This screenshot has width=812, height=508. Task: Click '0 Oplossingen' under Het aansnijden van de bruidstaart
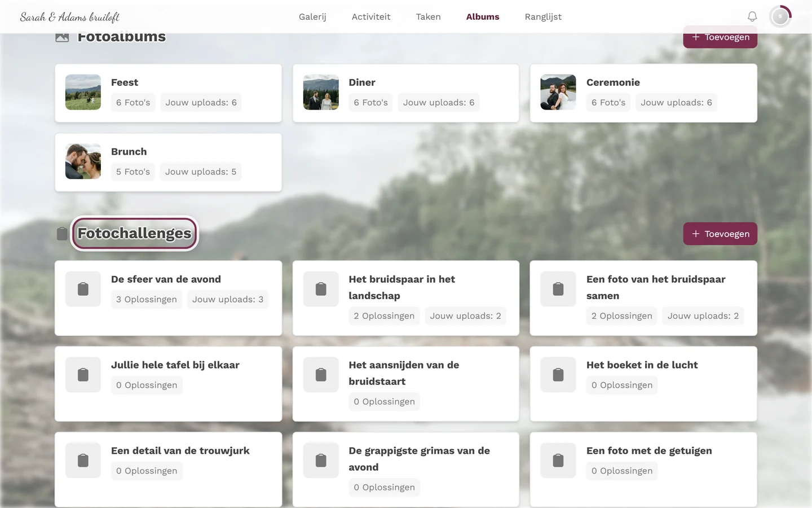coord(385,401)
